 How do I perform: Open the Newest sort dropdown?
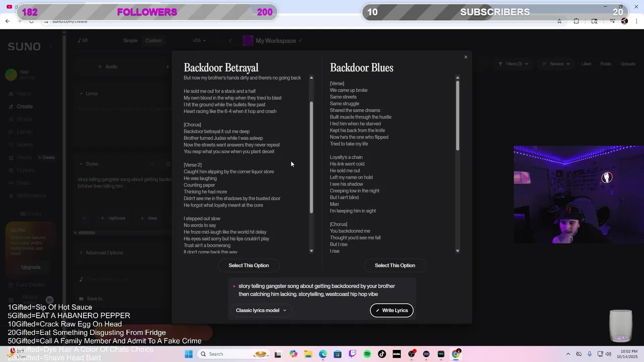click(x=556, y=64)
